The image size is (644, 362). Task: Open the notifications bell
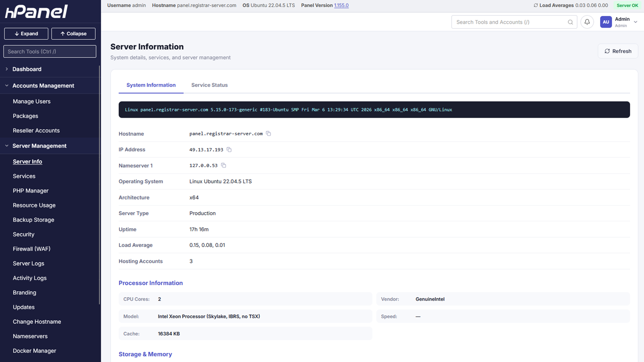pyautogui.click(x=587, y=22)
